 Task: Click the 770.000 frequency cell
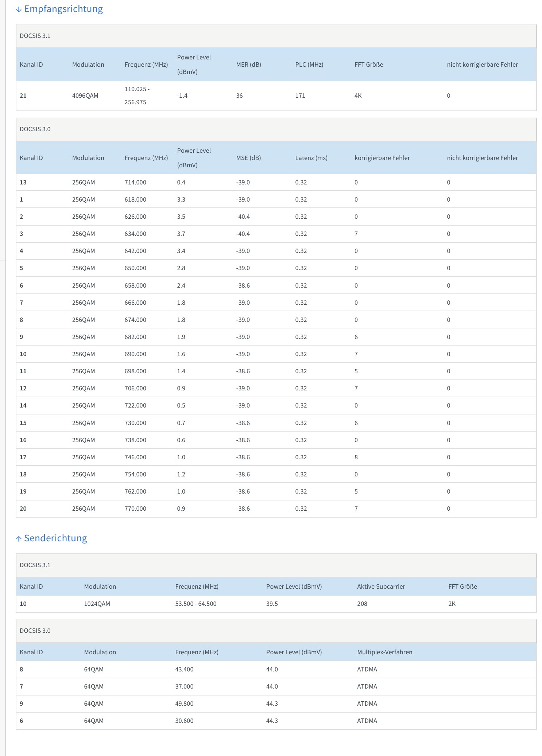tap(135, 508)
